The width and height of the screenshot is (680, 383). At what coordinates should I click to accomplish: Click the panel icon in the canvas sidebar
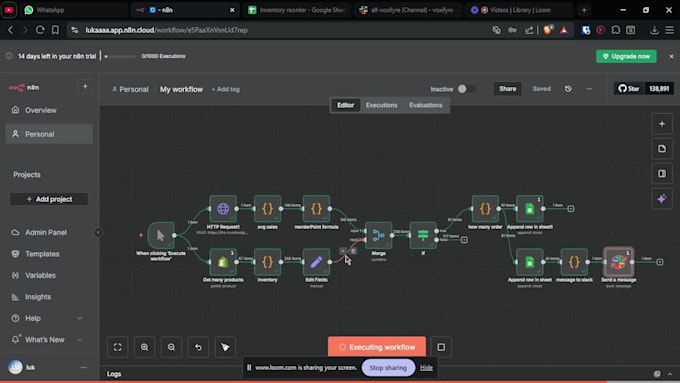pos(662,173)
